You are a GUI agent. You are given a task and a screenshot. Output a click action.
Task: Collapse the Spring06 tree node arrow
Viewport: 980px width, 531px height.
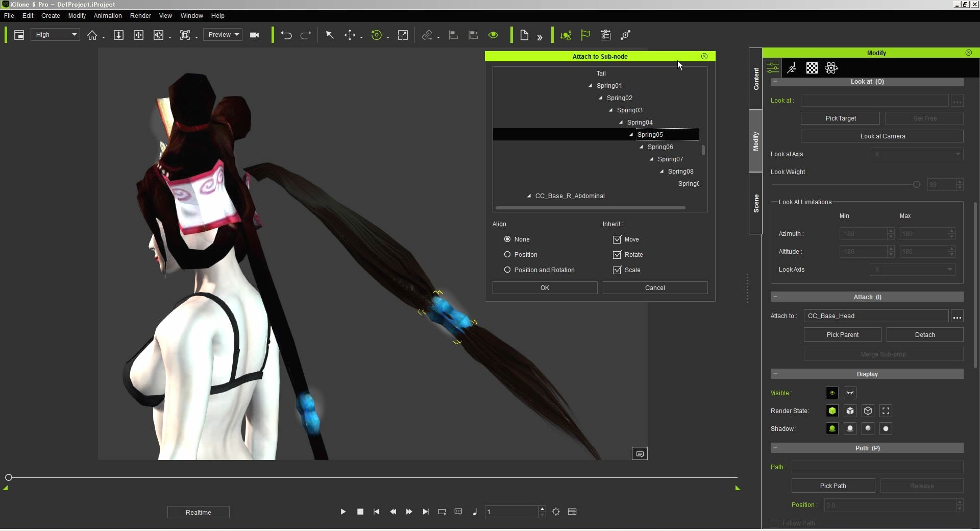point(642,147)
